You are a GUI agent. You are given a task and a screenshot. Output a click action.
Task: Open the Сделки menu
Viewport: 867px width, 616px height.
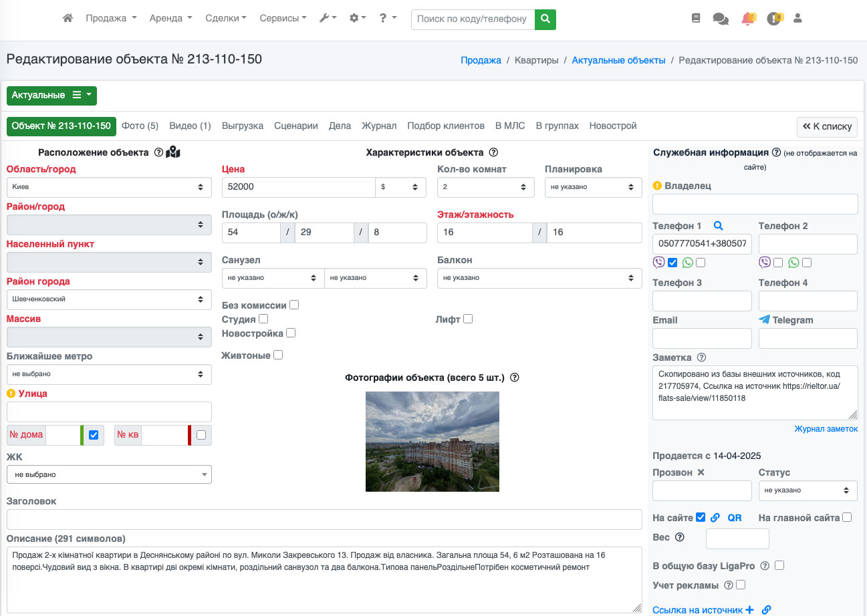click(226, 19)
